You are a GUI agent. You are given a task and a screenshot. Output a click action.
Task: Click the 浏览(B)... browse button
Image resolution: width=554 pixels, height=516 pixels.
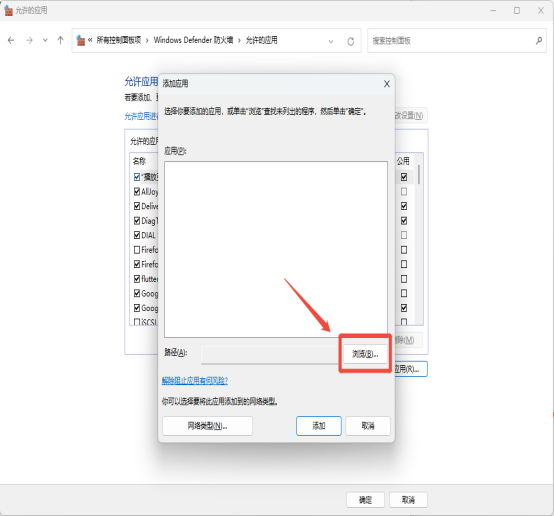[x=365, y=354]
